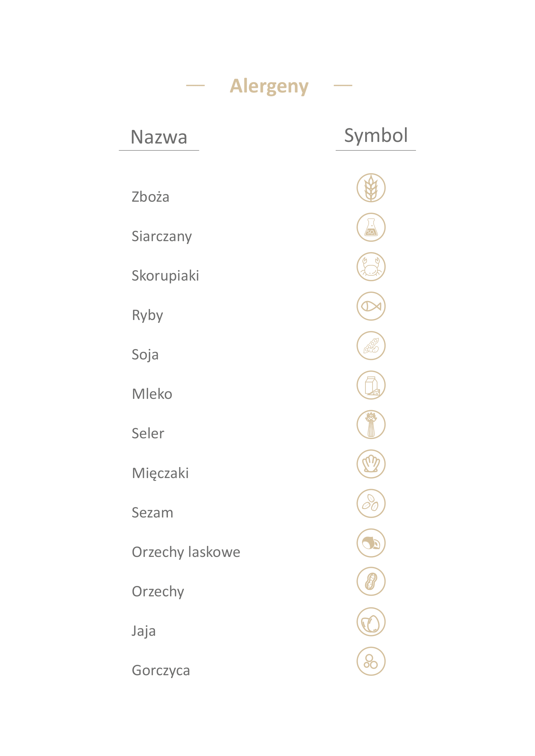Click the hazelnut icon
The image size is (535, 756).
click(x=371, y=543)
